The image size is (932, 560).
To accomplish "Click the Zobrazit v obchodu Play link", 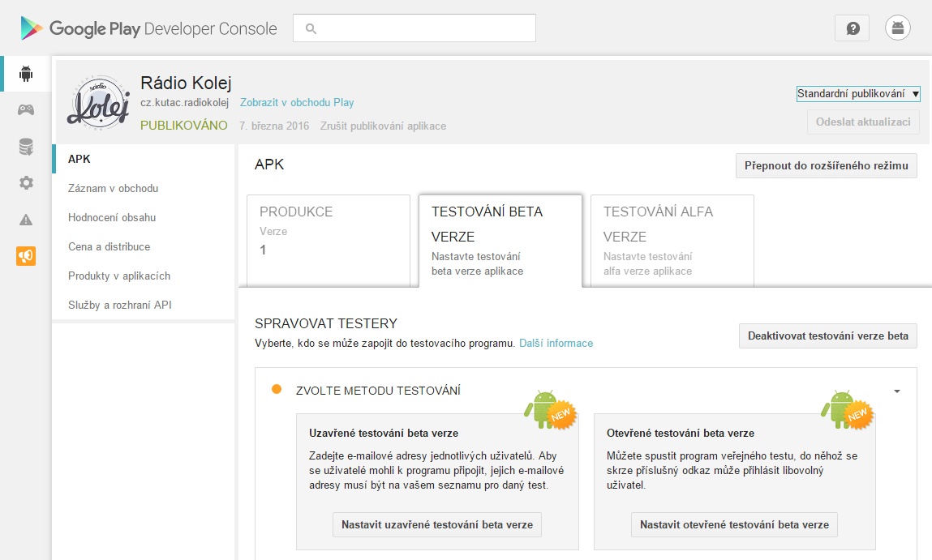I will coord(297,102).
